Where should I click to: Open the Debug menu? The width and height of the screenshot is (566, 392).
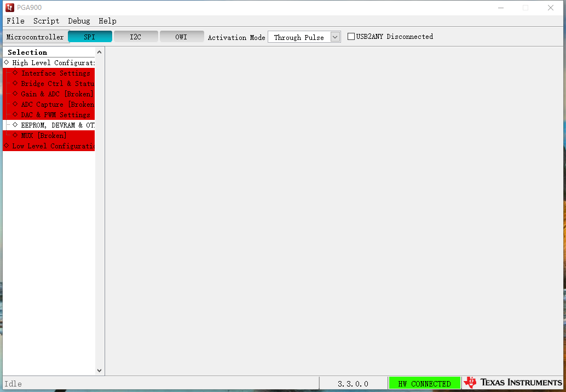click(x=79, y=21)
